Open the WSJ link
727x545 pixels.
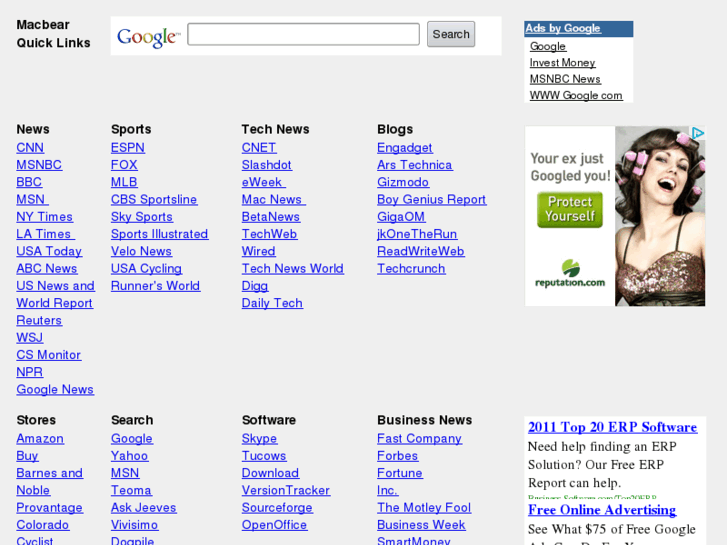coord(30,337)
